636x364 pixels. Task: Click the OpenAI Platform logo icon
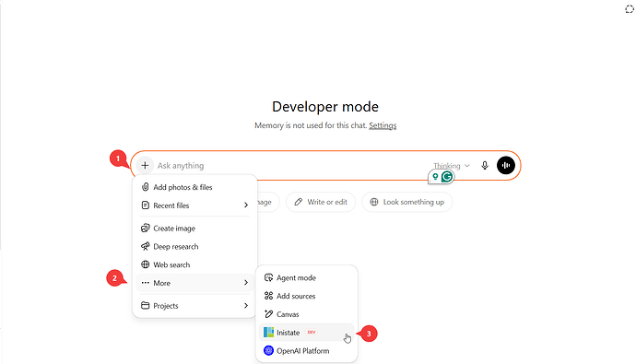click(x=268, y=350)
